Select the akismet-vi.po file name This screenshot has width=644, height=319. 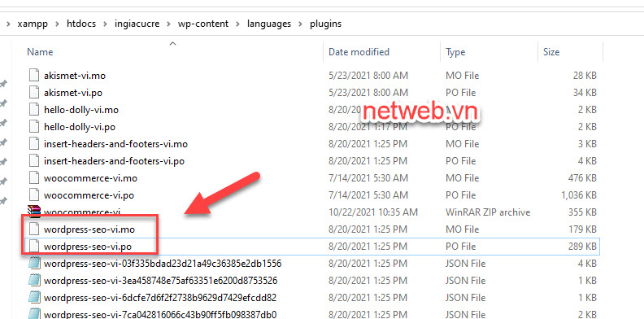point(73,93)
